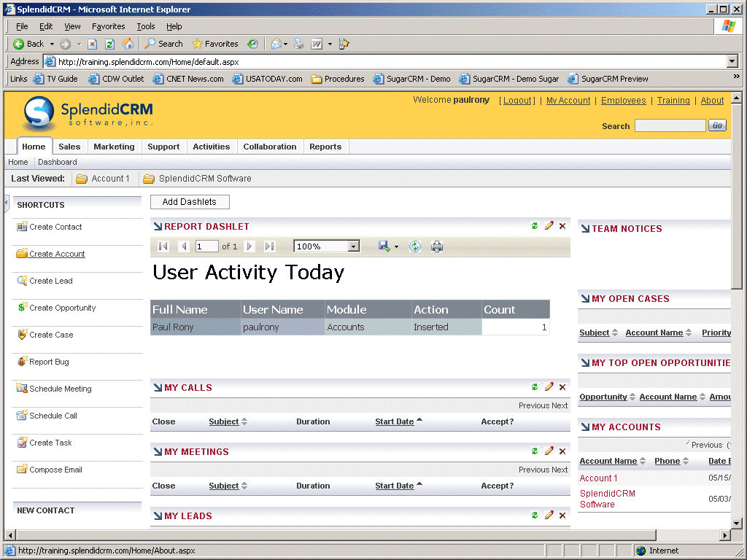Edit the Report Dashlet with the pencil icon
747x560 pixels.
(549, 226)
